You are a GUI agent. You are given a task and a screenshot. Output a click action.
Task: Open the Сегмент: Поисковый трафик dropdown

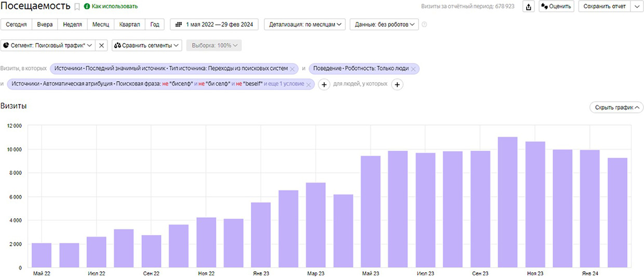(48, 45)
